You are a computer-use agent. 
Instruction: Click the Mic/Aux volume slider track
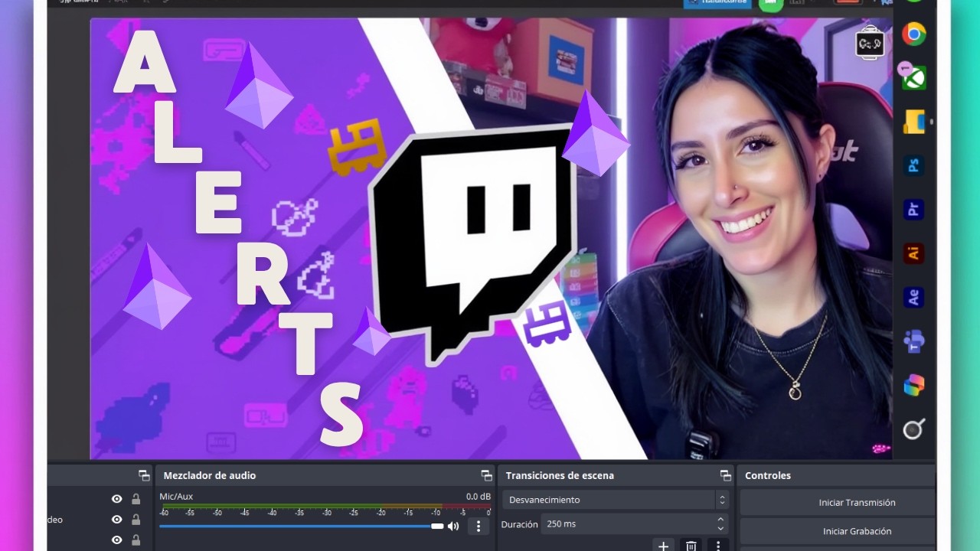click(302, 526)
